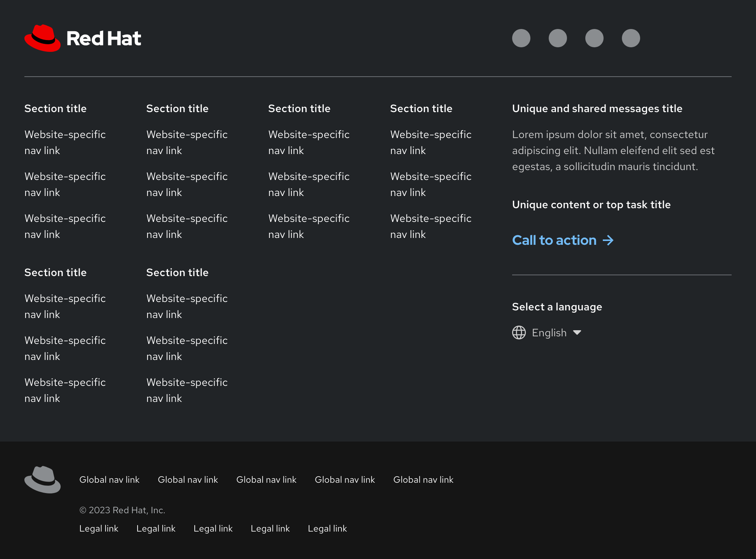
Task: Click the Select a language heading
Action: pyautogui.click(x=557, y=307)
